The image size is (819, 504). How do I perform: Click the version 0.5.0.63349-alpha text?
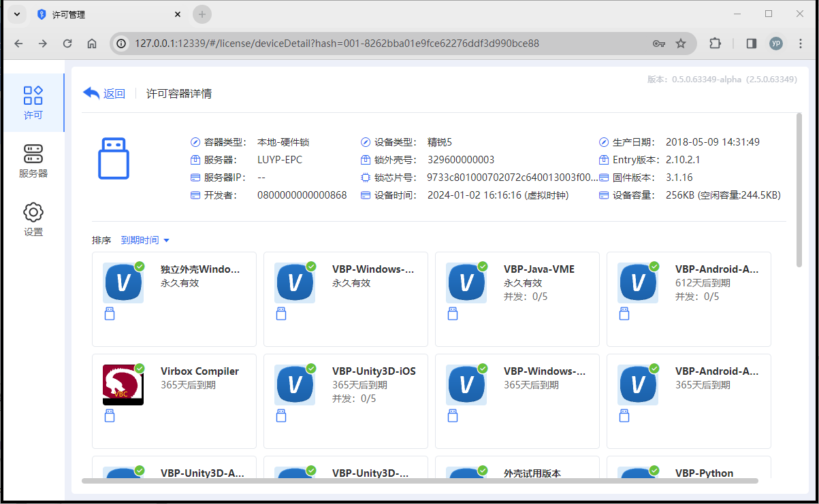coord(722,80)
